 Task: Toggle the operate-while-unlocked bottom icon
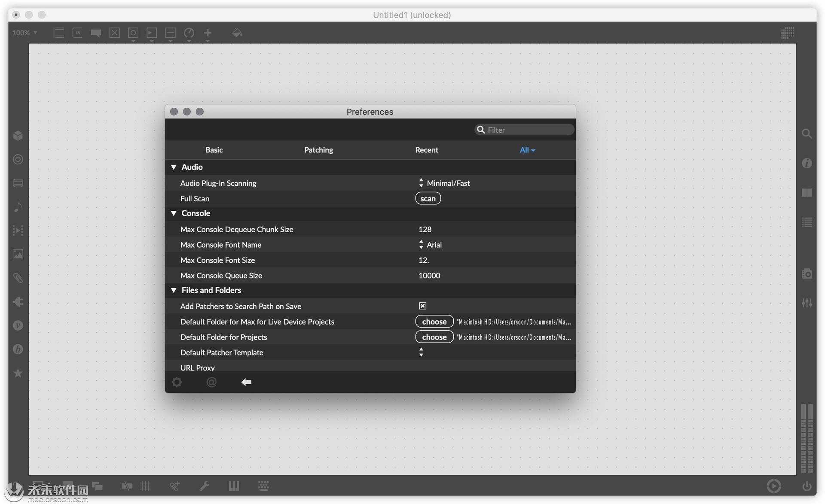click(x=126, y=486)
